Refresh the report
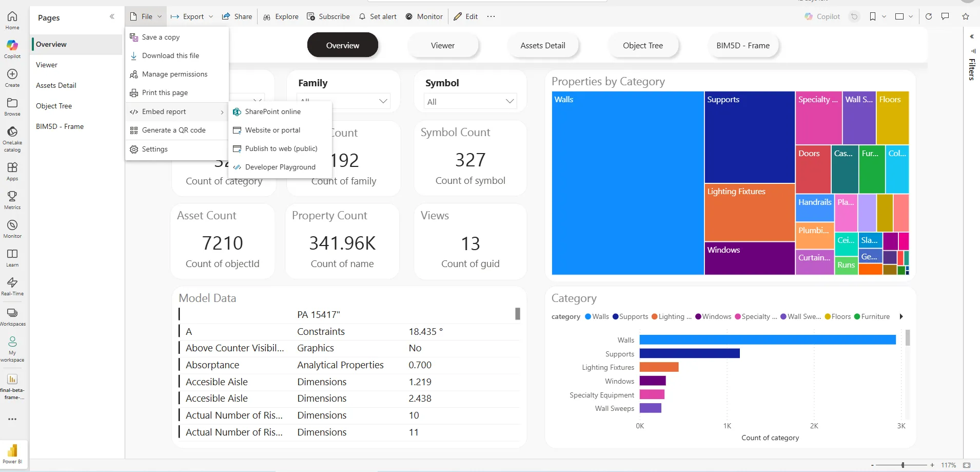This screenshot has width=980, height=472. (x=928, y=16)
